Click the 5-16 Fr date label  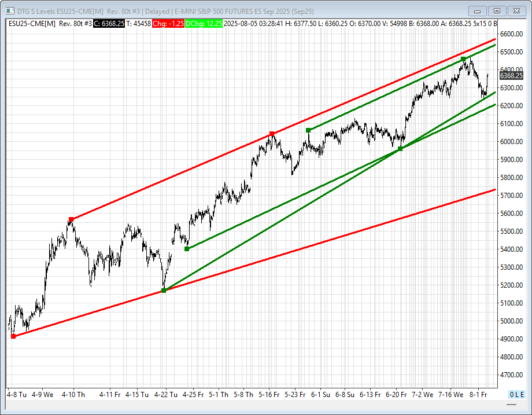[269, 395]
